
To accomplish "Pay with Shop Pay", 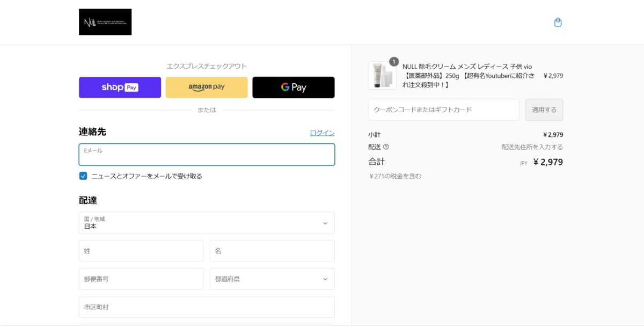I will point(120,88).
